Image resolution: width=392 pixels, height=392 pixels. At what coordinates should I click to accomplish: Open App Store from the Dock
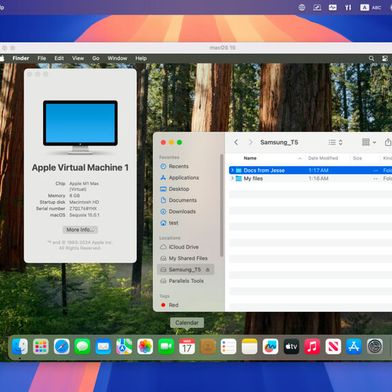(x=354, y=347)
